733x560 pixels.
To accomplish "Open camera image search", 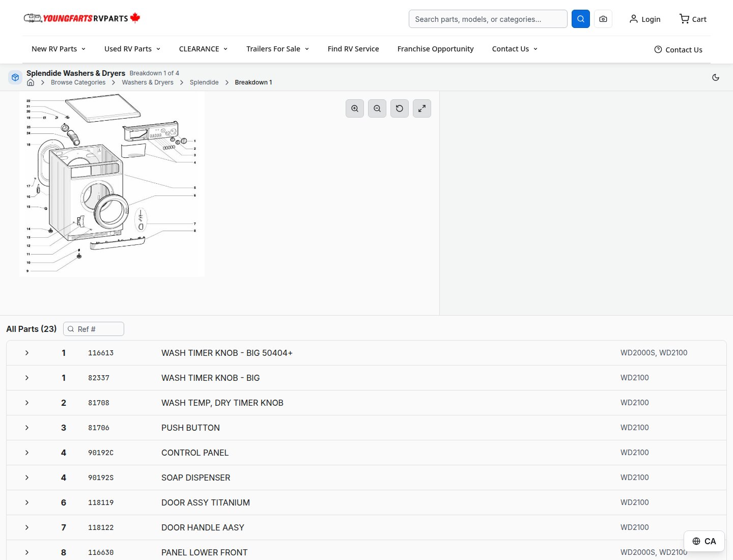I will pos(603,19).
